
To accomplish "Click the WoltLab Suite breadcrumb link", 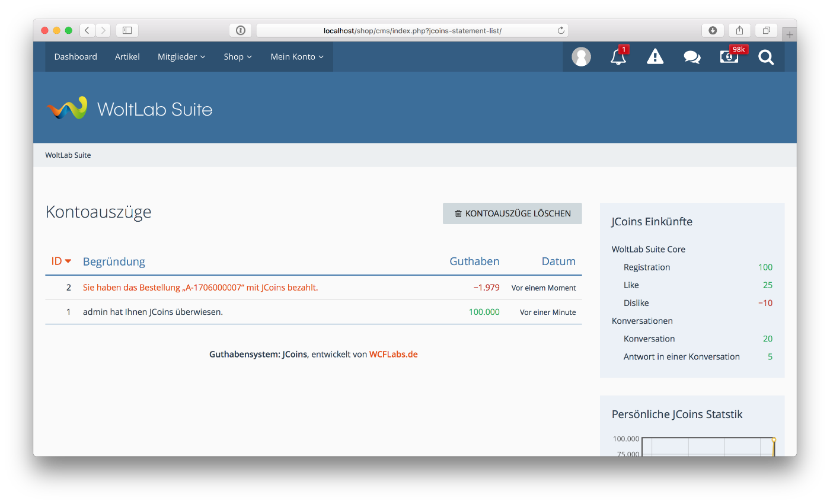I will [68, 155].
